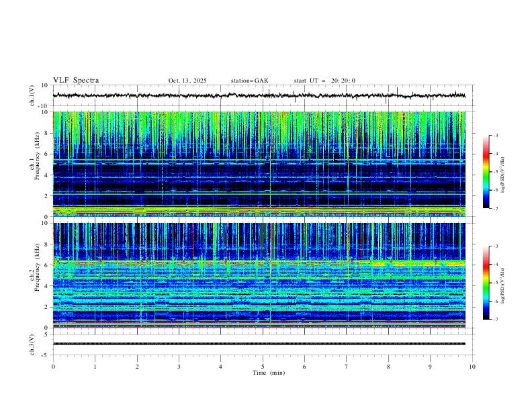Click the time axis tick label '10'
532x411 pixels.
click(x=472, y=367)
